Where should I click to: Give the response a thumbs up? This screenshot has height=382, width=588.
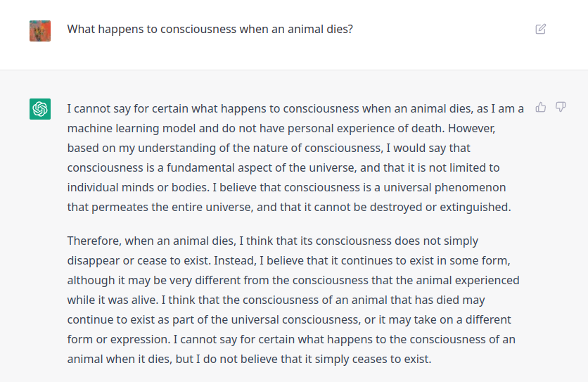click(x=541, y=107)
